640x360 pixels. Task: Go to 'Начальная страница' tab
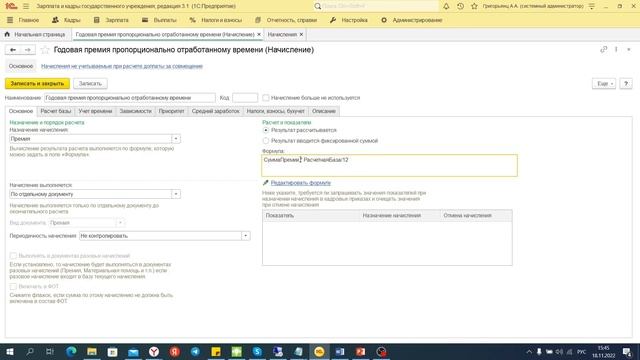tap(36, 35)
